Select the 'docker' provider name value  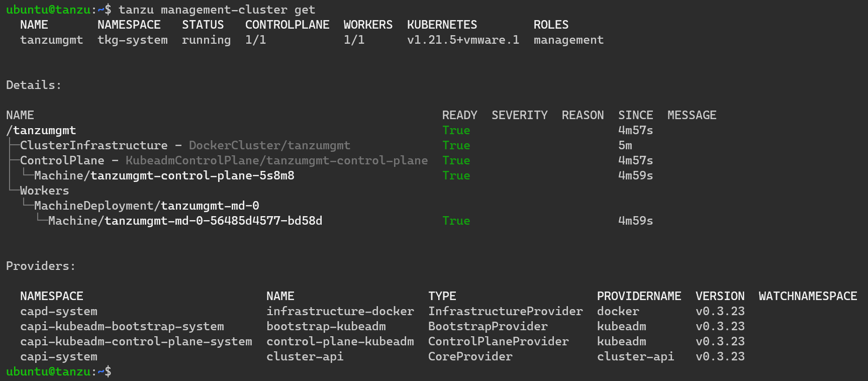pos(618,311)
